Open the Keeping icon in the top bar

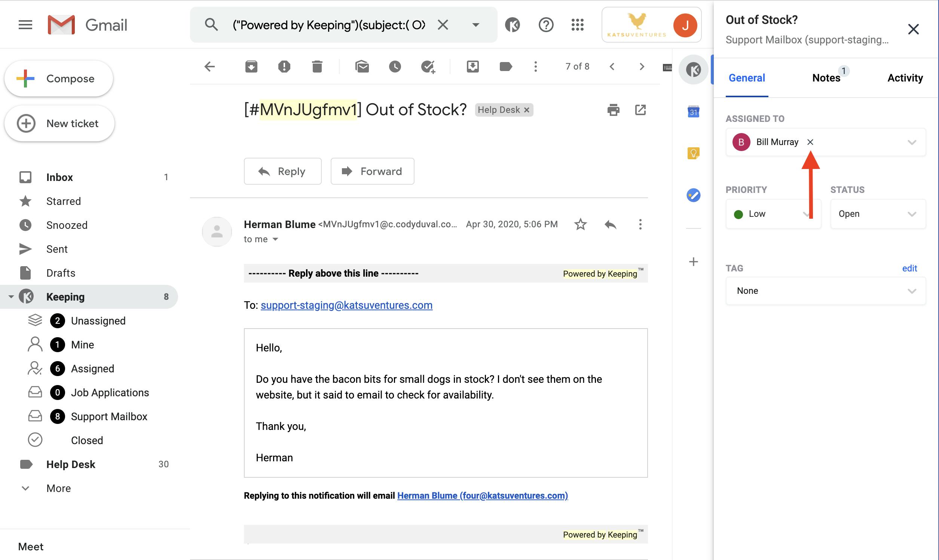click(x=513, y=25)
